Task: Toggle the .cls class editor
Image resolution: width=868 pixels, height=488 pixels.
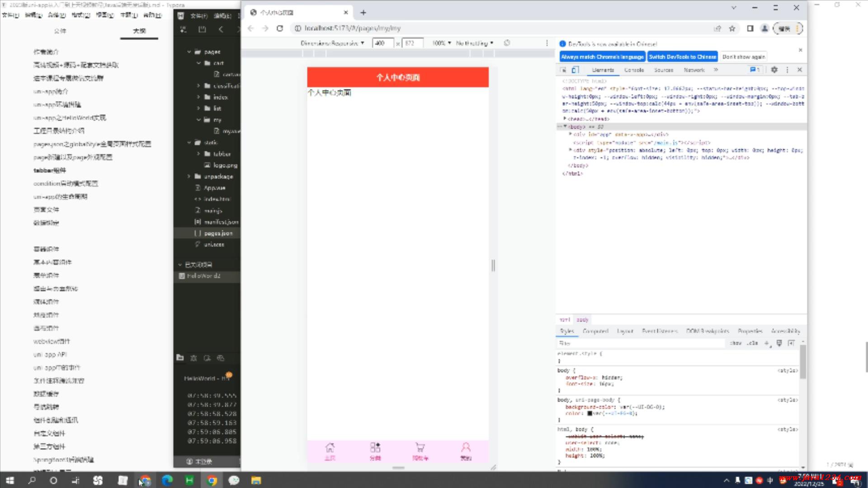Action: [752, 343]
